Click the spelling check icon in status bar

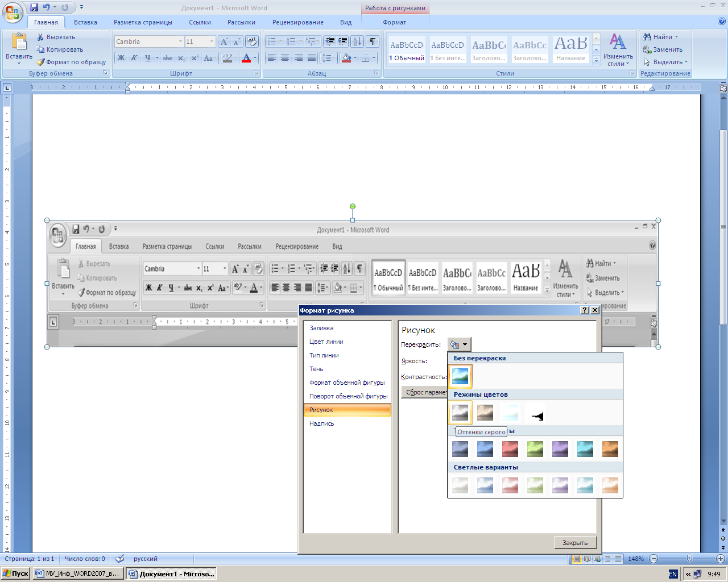click(119, 559)
